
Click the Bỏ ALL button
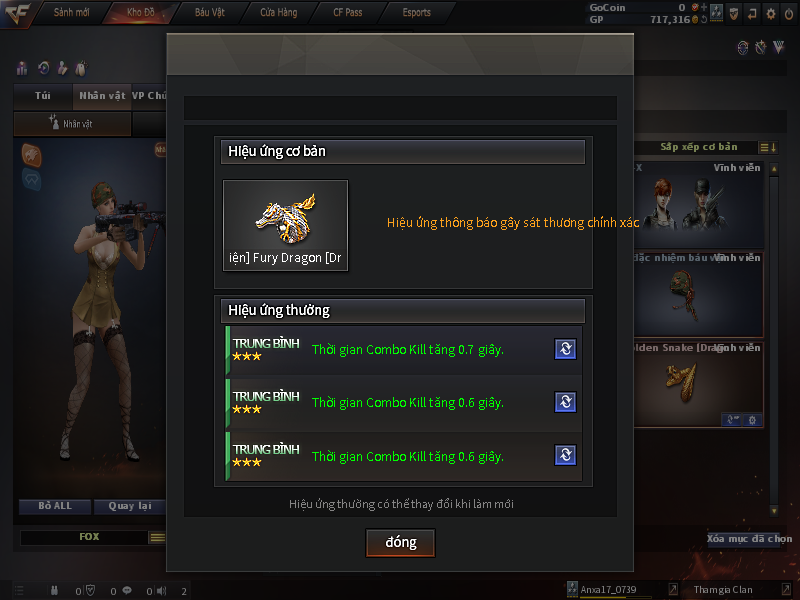[55, 506]
